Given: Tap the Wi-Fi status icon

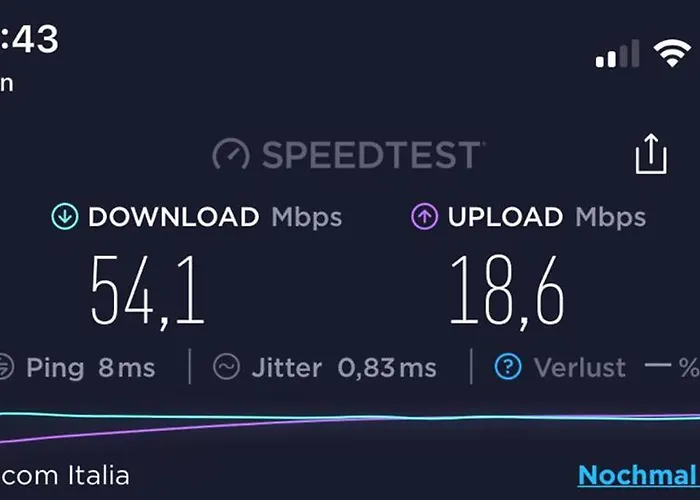Looking at the screenshot, I should click(672, 53).
